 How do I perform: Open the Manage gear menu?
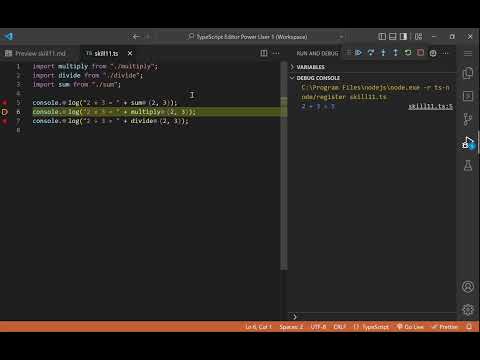point(468,310)
